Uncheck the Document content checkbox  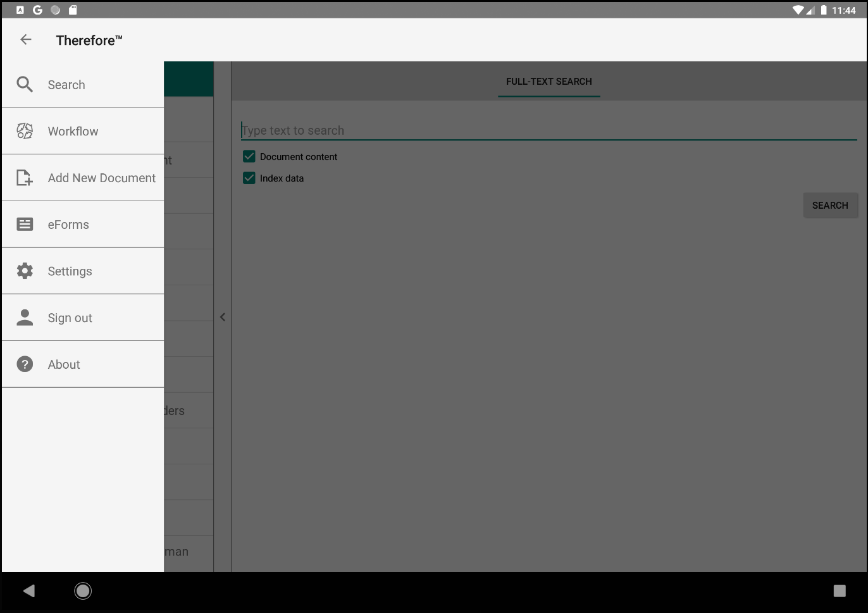pyautogui.click(x=249, y=156)
